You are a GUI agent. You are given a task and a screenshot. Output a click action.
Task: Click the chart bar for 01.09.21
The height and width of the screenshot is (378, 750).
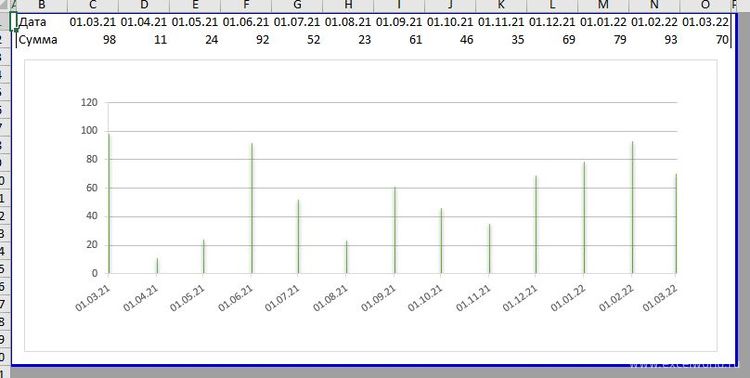click(395, 230)
